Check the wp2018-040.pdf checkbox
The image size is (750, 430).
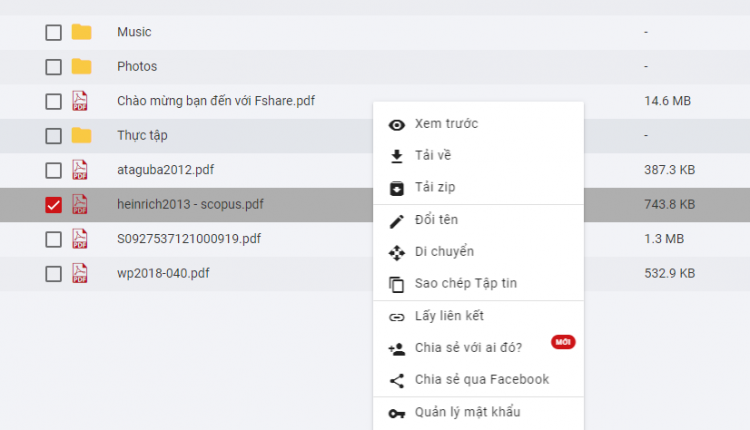[x=54, y=274]
